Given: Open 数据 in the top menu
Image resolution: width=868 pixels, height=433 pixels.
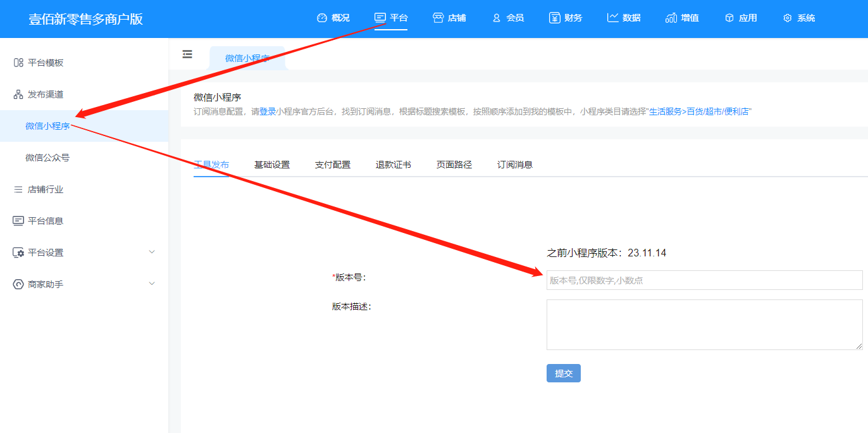Looking at the screenshot, I should click(631, 18).
